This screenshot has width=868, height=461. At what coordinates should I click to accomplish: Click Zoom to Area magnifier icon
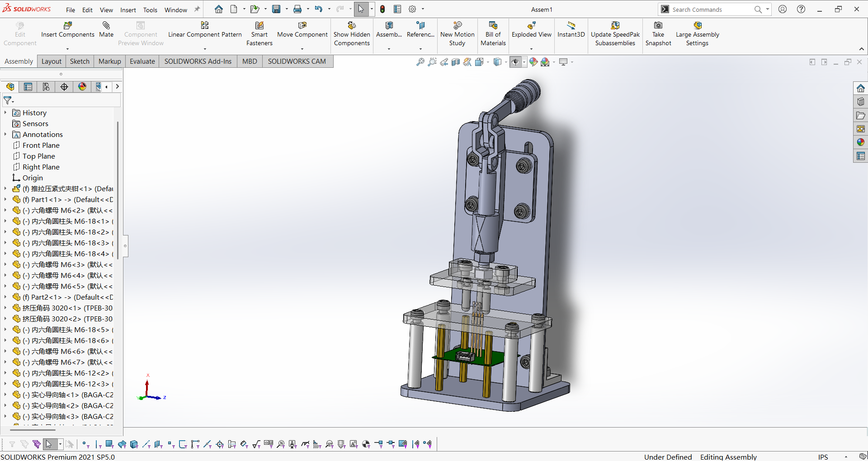click(432, 62)
